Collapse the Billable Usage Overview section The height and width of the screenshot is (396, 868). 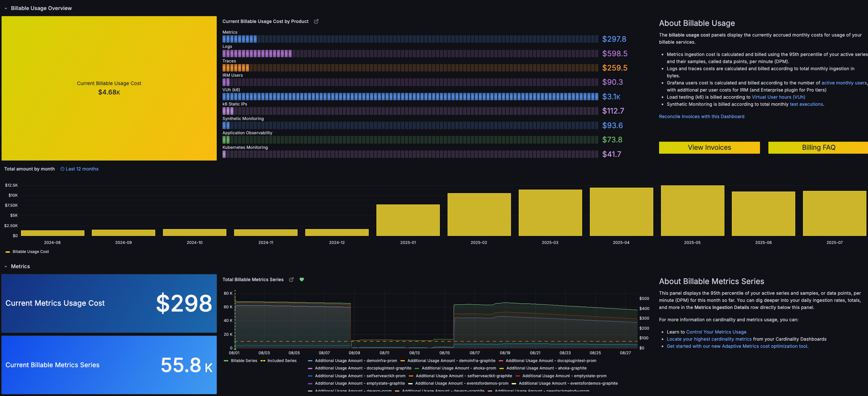(x=5, y=8)
